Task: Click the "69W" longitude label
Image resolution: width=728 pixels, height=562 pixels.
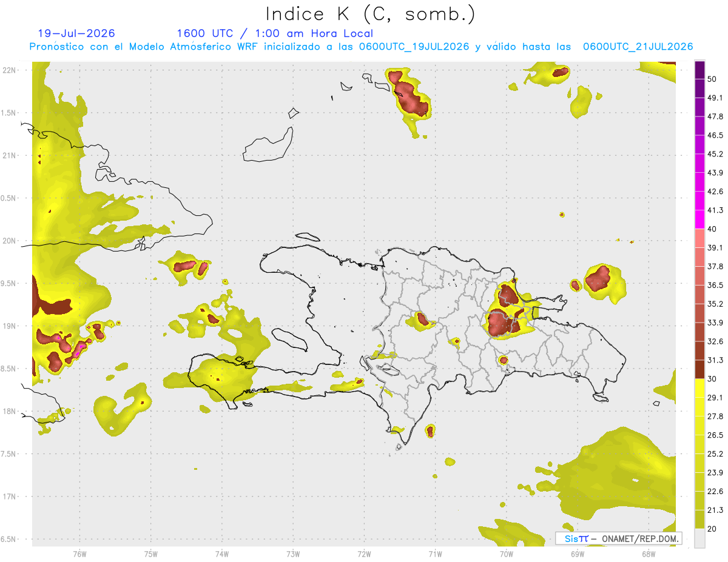Action: coord(578,554)
